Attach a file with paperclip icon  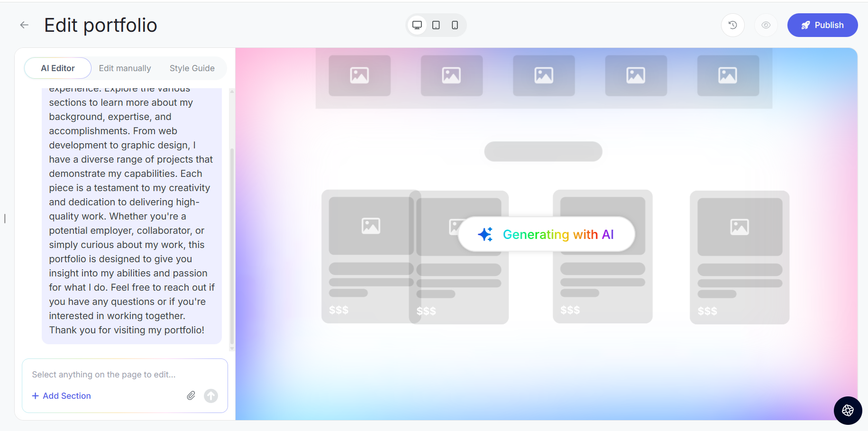click(x=191, y=395)
